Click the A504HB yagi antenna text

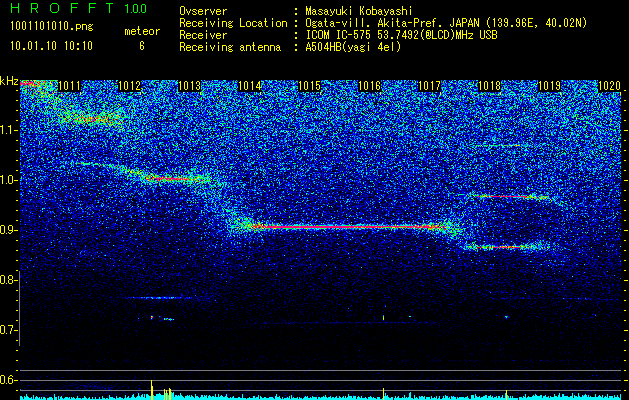[x=353, y=47]
